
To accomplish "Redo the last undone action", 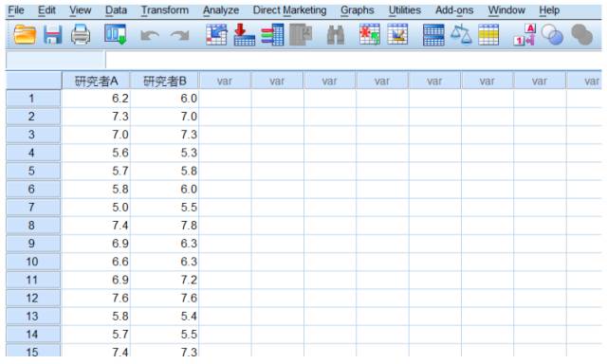I will pos(180,36).
